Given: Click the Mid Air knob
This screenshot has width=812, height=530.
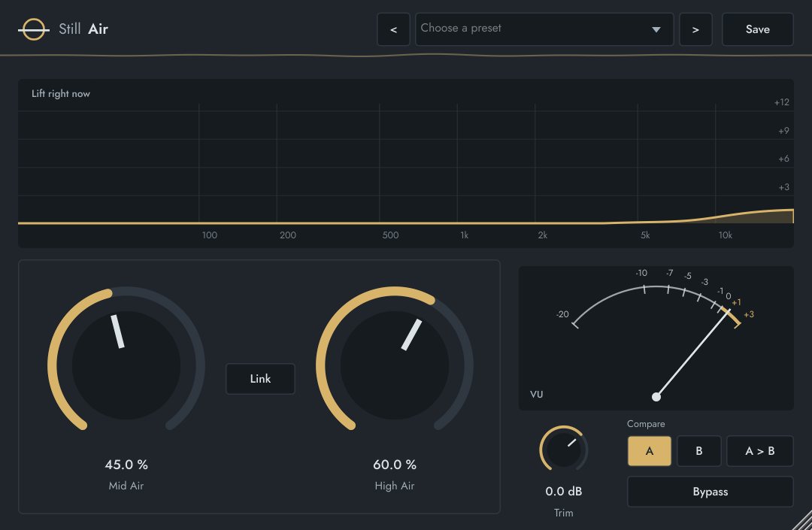Looking at the screenshot, I should pos(126,365).
